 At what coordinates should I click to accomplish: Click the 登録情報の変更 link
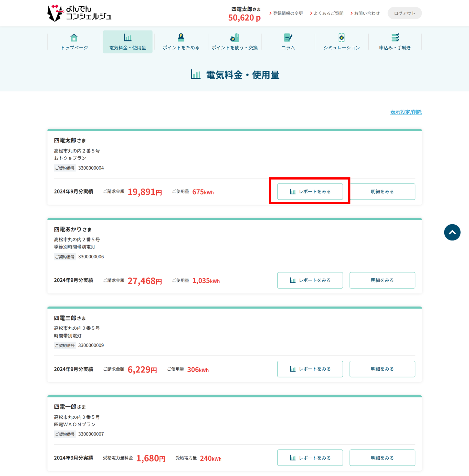pos(288,13)
